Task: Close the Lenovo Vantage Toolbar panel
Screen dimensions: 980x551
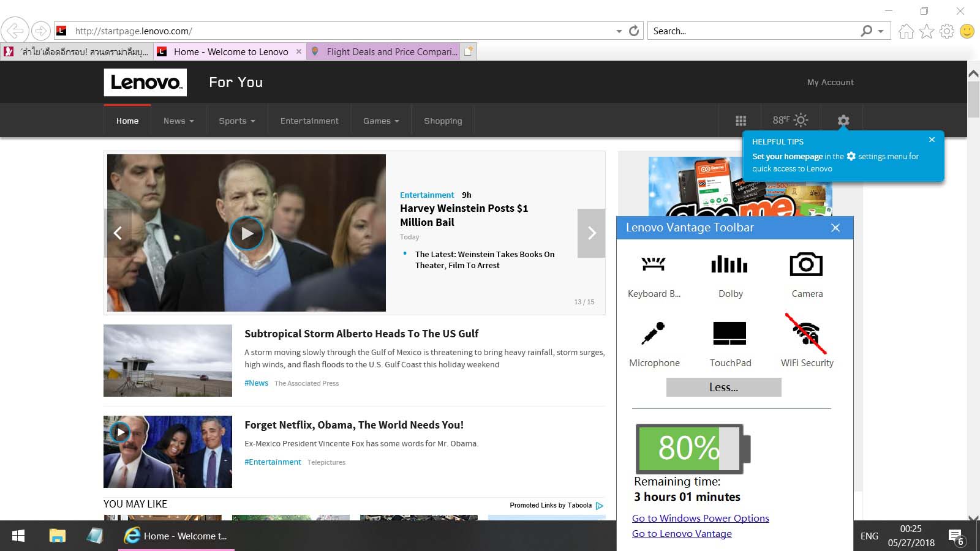Action: pos(835,228)
